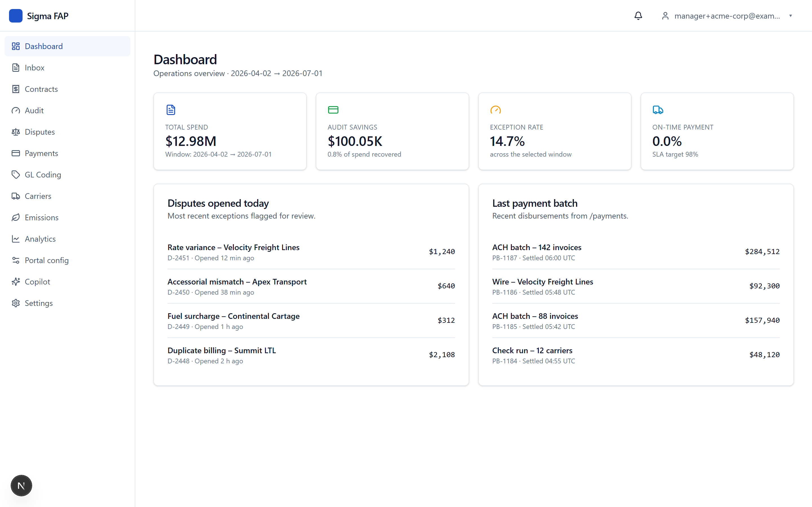Click the GL Coding tag icon
This screenshot has height=507, width=812.
pyautogui.click(x=16, y=175)
